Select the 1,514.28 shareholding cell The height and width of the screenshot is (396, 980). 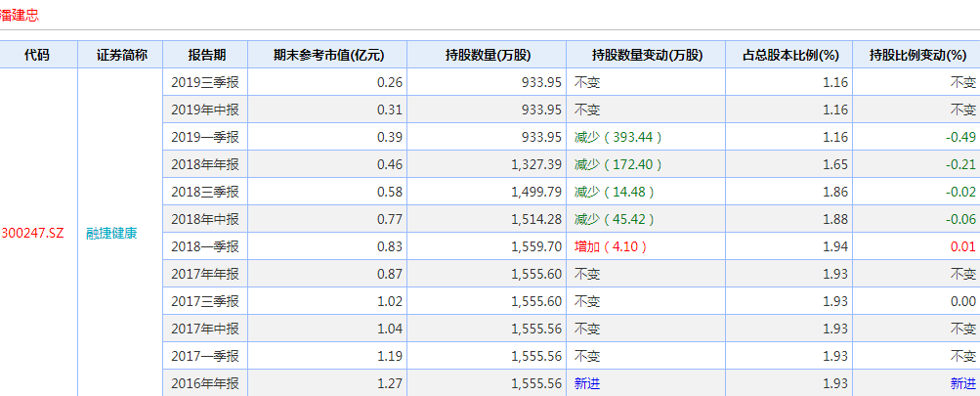click(487, 219)
